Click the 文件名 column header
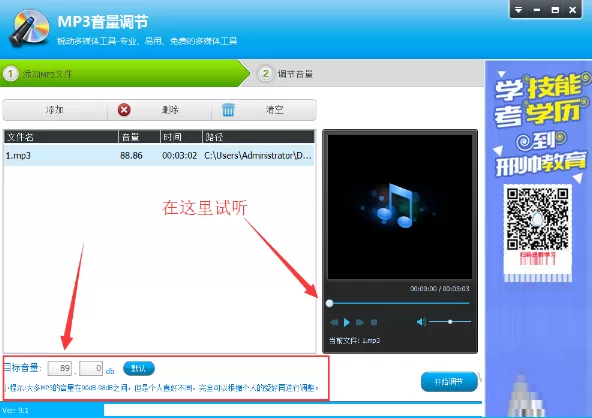The height and width of the screenshot is (418, 592). point(61,137)
